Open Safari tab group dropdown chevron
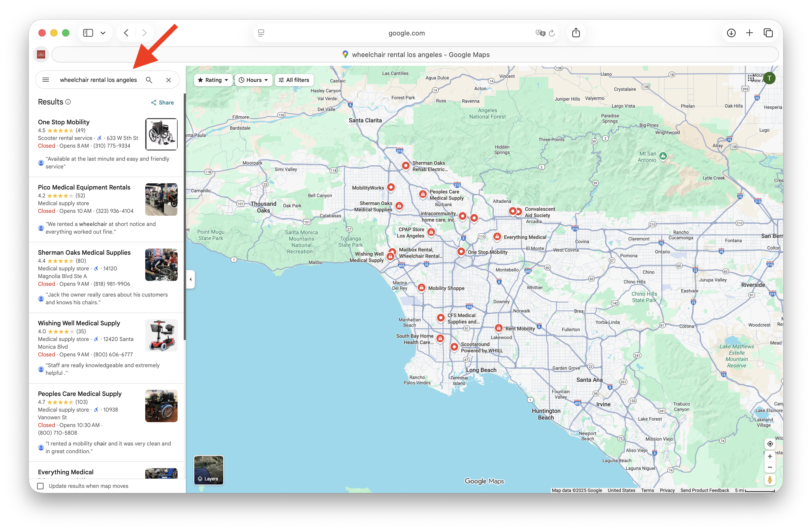The height and width of the screenshot is (531, 812). pyautogui.click(x=103, y=33)
